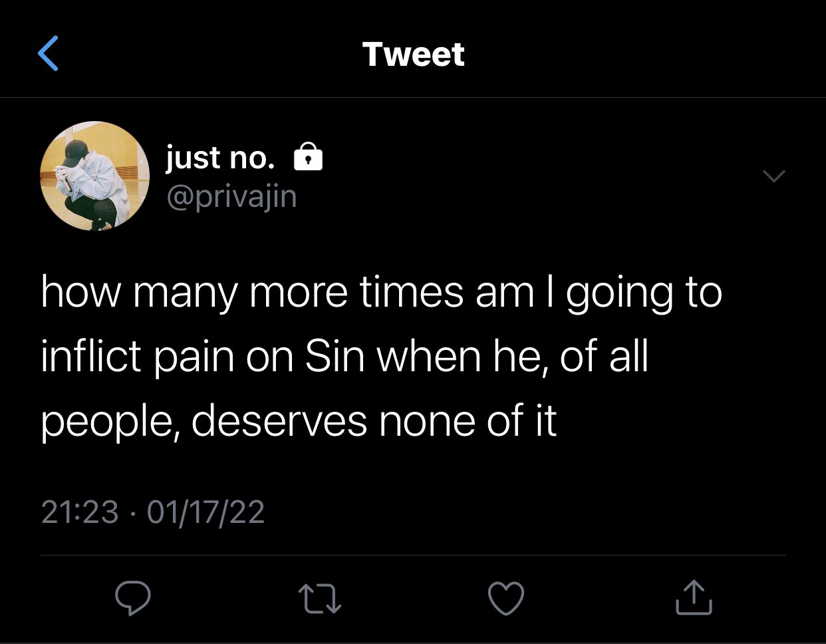Open the profile via display name just no.

[x=220, y=158]
